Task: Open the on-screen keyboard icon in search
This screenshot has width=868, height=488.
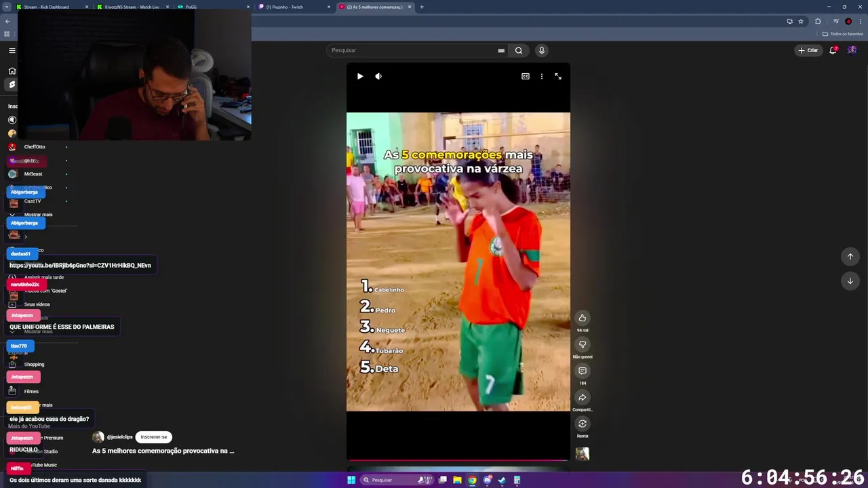Action: [x=501, y=50]
